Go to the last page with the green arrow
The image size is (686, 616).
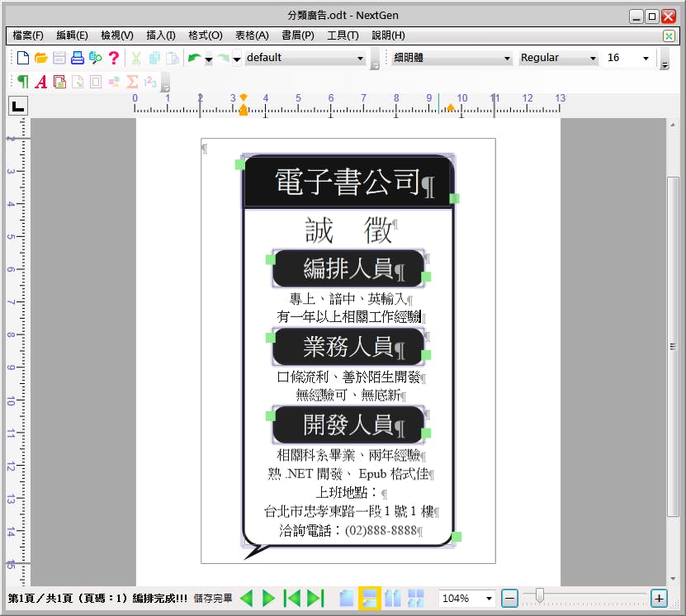tap(315, 598)
